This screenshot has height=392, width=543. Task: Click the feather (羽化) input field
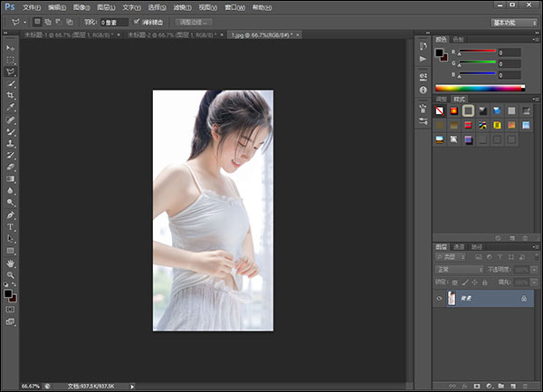pyautogui.click(x=114, y=21)
